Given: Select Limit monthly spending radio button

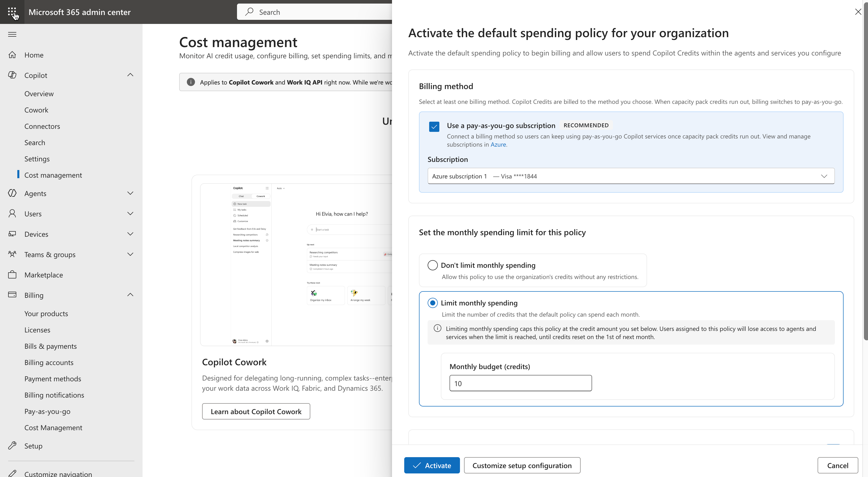Looking at the screenshot, I should click(x=432, y=303).
